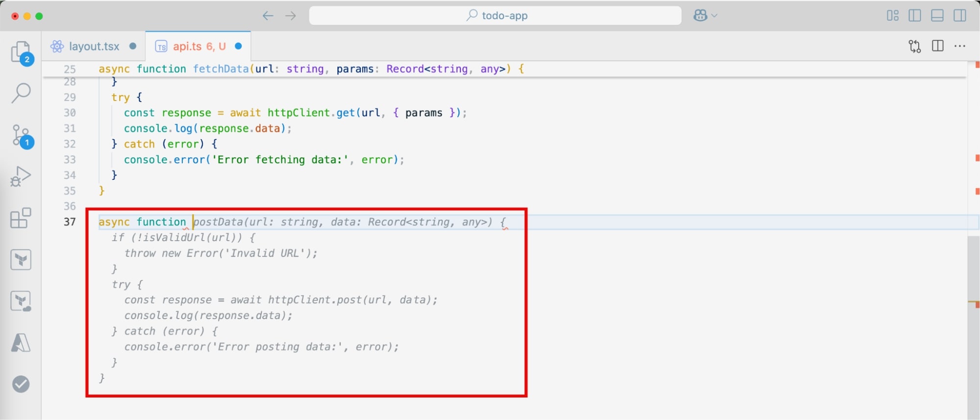Viewport: 980px width, 420px height.
Task: Open Run and Debug view
Action: click(21, 176)
